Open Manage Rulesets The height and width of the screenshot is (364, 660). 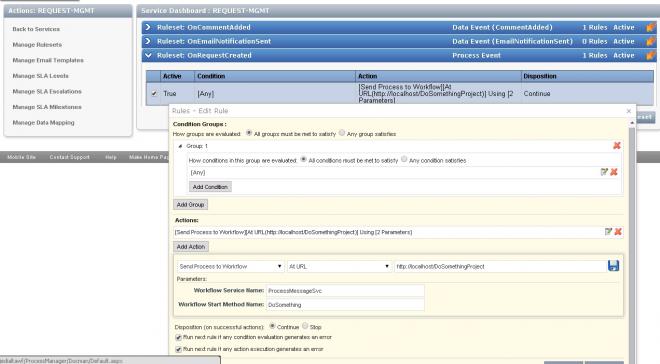click(37, 45)
